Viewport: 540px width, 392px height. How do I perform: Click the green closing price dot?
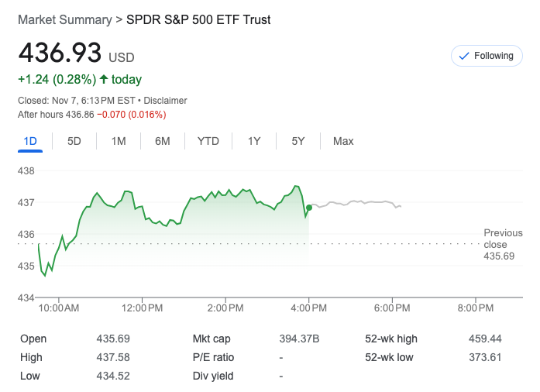pos(309,208)
